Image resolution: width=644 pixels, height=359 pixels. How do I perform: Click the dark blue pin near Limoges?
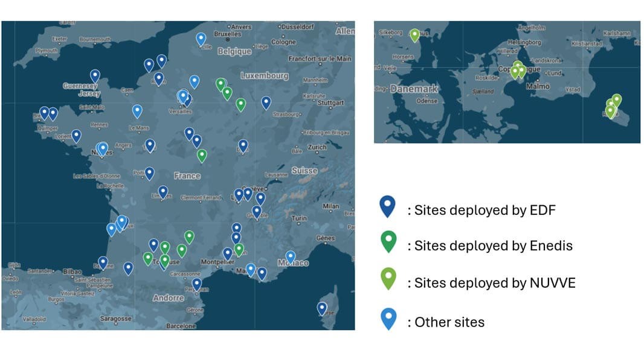(163, 192)
